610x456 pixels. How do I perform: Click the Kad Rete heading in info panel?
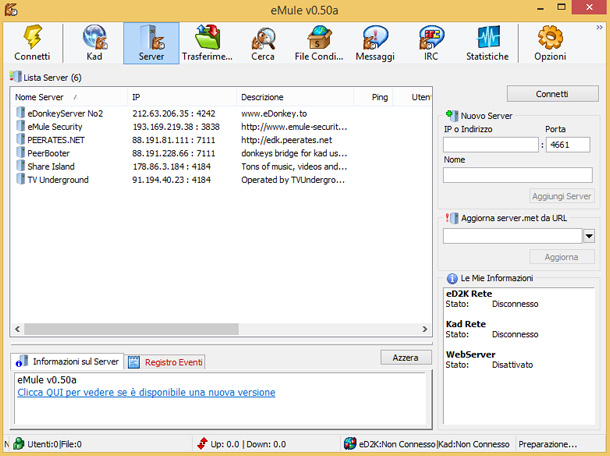(x=466, y=324)
